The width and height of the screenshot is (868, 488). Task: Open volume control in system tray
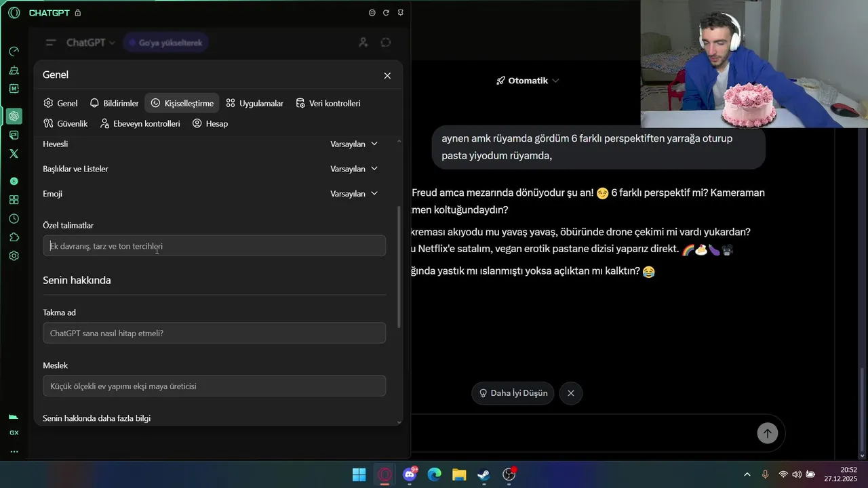point(796,474)
